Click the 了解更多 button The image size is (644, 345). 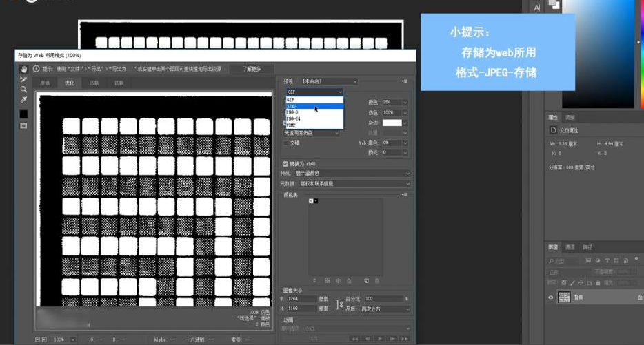click(251, 69)
